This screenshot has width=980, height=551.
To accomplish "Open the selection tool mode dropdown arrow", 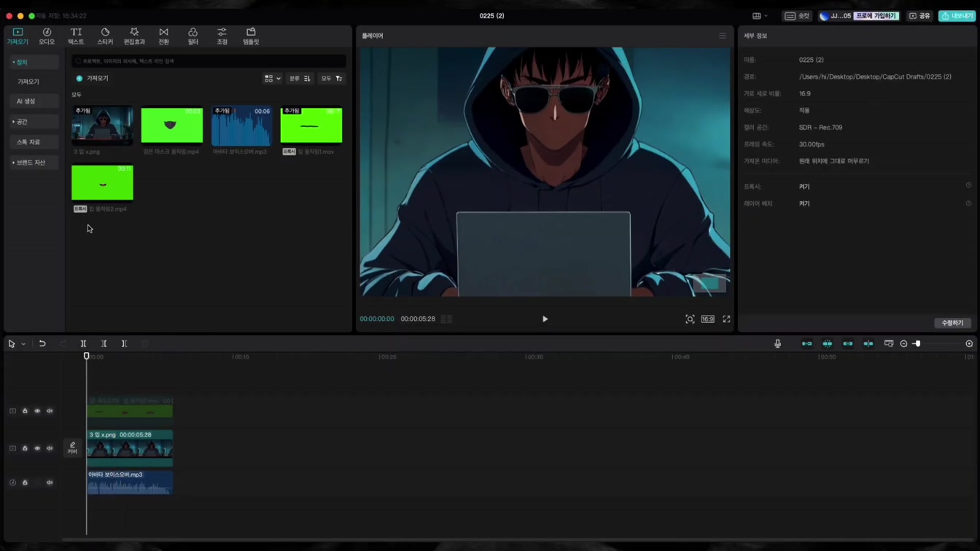I will pos(23,344).
